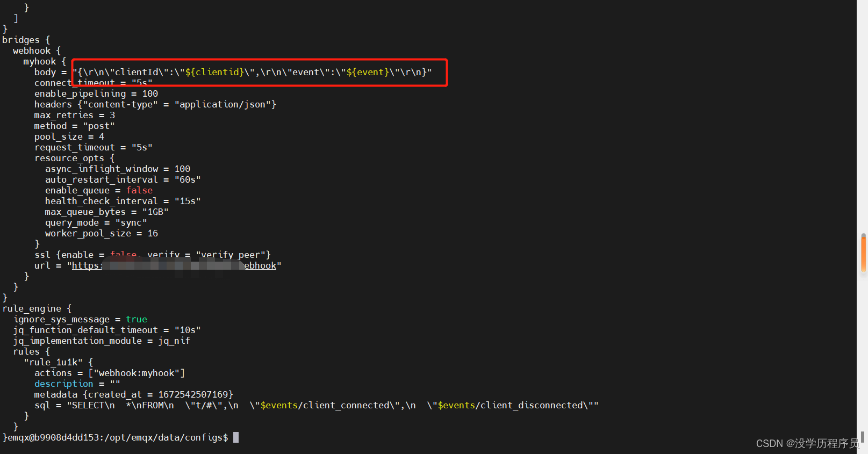Image resolution: width=868 pixels, height=454 pixels.
Task: Click 'request_timeout = "5s"' line
Action: 94,147
